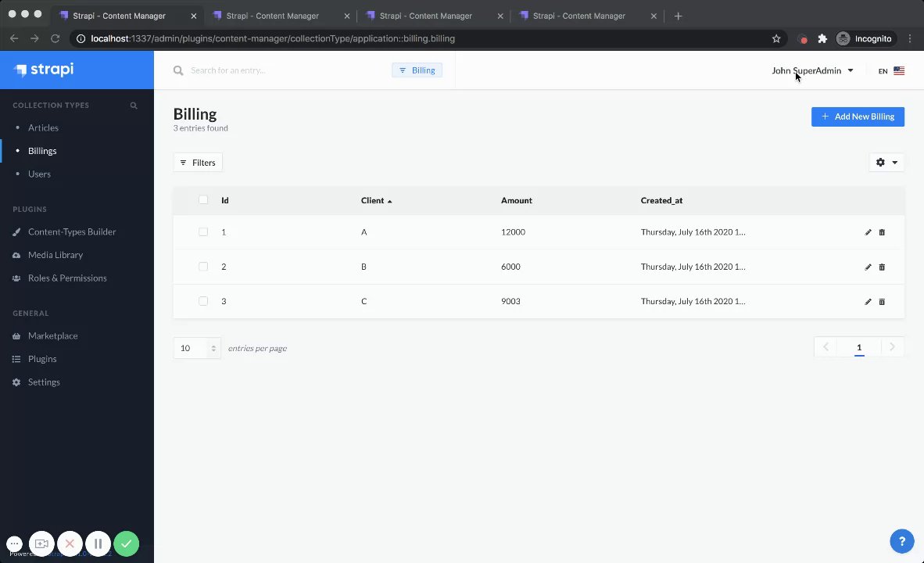This screenshot has width=924, height=563.
Task: Open the gear settings dropdown above table
Action: (886, 162)
